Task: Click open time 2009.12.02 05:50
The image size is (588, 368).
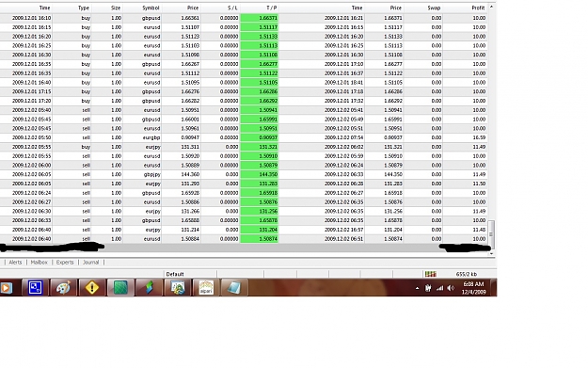Action: (31, 137)
